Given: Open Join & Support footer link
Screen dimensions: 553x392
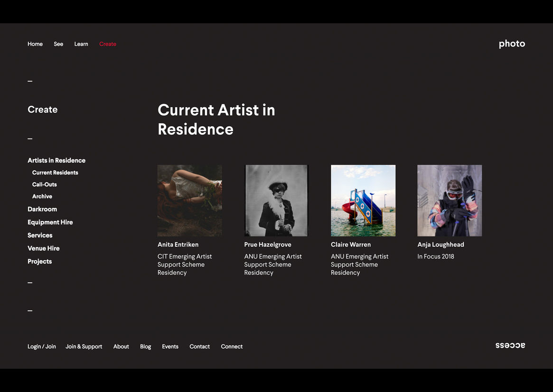Looking at the screenshot, I should coord(84,346).
